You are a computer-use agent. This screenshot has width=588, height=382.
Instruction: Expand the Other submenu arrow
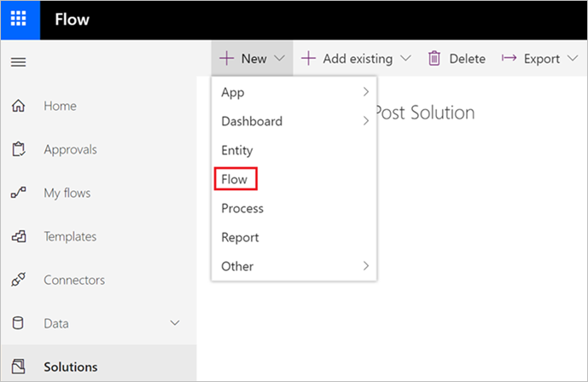pyautogui.click(x=366, y=266)
